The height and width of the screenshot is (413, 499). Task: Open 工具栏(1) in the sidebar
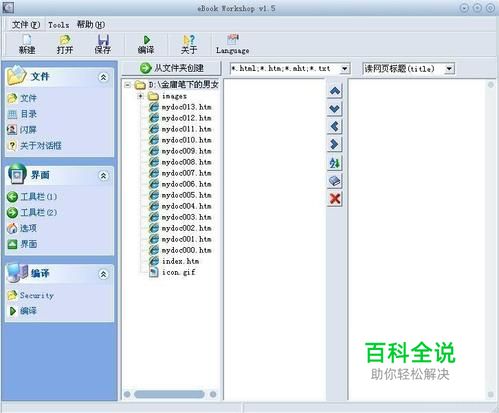click(32, 197)
